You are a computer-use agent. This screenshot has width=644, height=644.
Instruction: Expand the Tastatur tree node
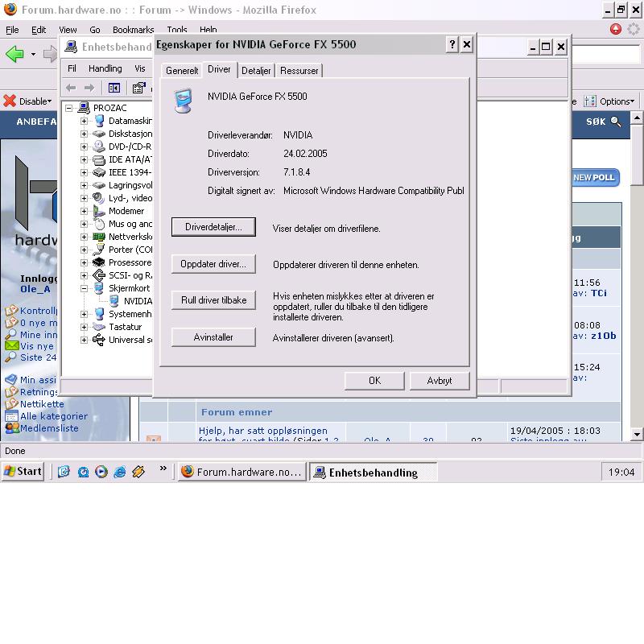click(85, 327)
